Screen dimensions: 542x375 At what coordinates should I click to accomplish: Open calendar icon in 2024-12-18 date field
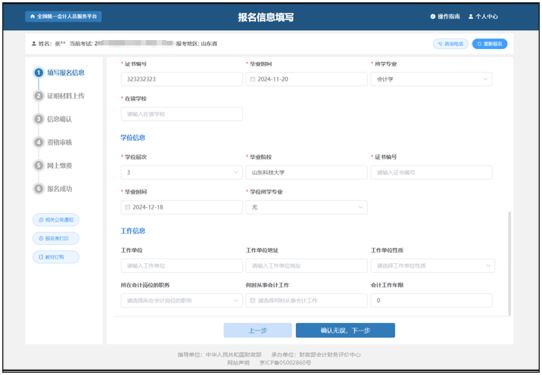pyautogui.click(x=127, y=207)
